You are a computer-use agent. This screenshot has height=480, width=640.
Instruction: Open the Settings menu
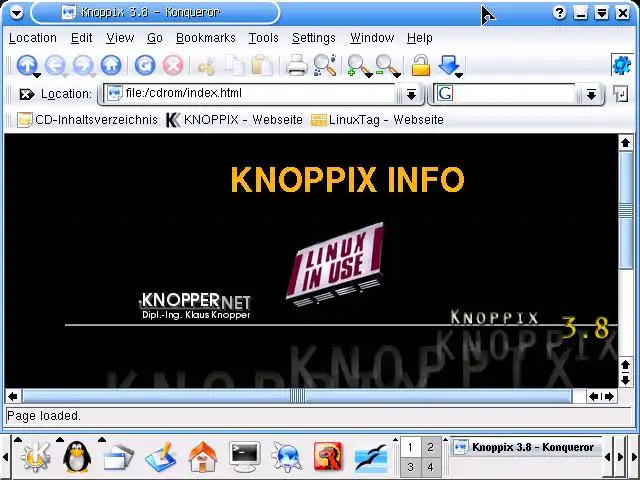(313, 38)
